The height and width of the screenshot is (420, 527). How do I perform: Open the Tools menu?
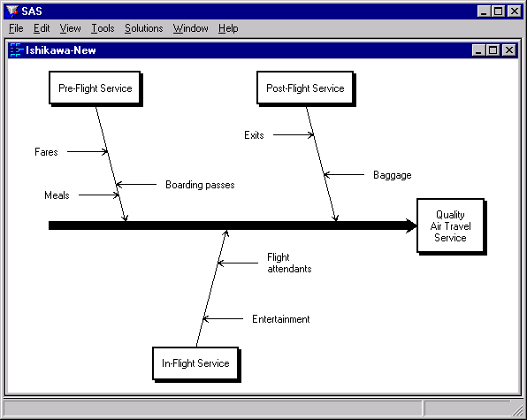[103, 28]
